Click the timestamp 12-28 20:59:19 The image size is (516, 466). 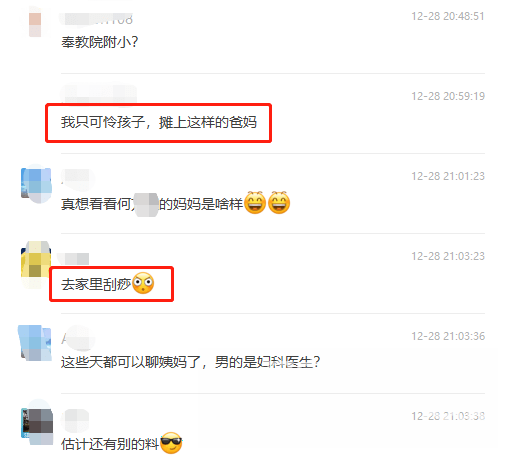coord(448,96)
